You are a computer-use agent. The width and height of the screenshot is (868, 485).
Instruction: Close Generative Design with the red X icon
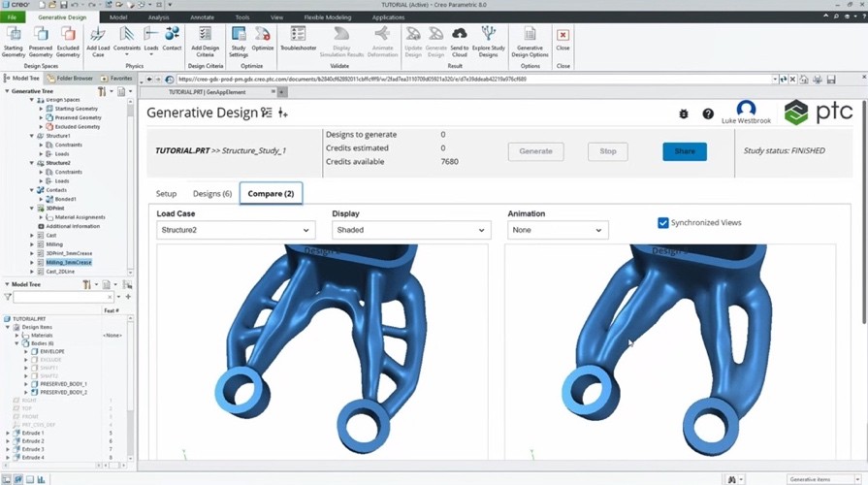[x=563, y=36]
